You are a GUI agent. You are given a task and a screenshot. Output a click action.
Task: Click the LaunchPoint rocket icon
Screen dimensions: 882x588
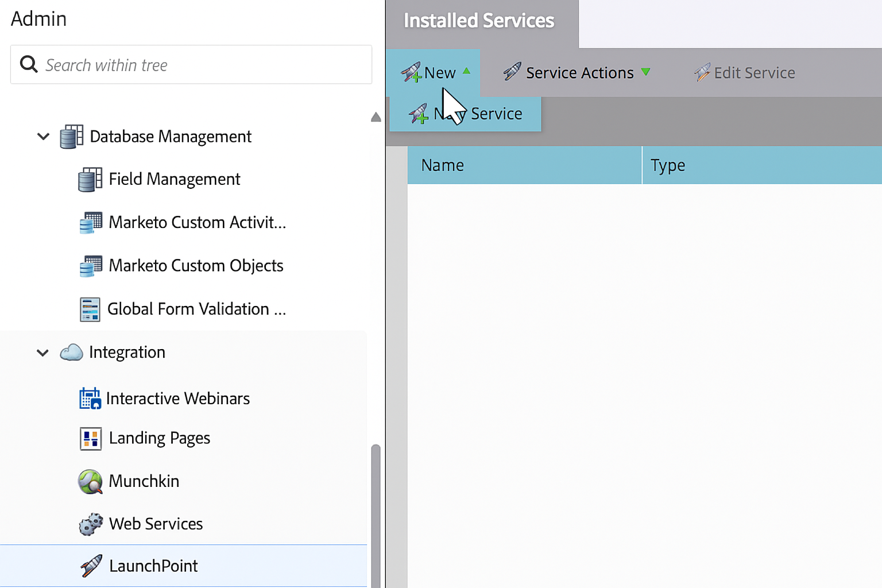90,566
